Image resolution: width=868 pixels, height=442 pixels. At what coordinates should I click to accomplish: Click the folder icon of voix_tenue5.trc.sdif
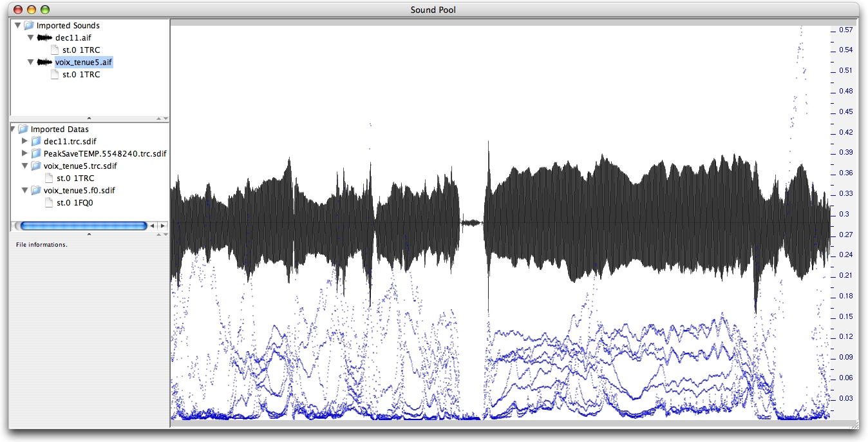36,166
